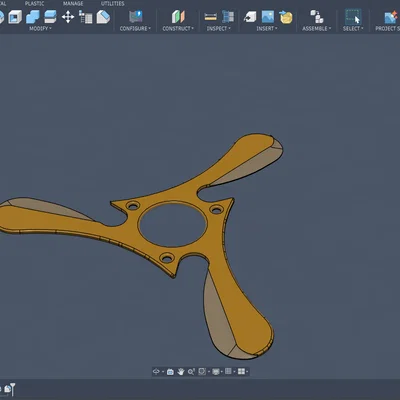
Task: Expand the MODIFY dropdown menu
Action: point(40,29)
